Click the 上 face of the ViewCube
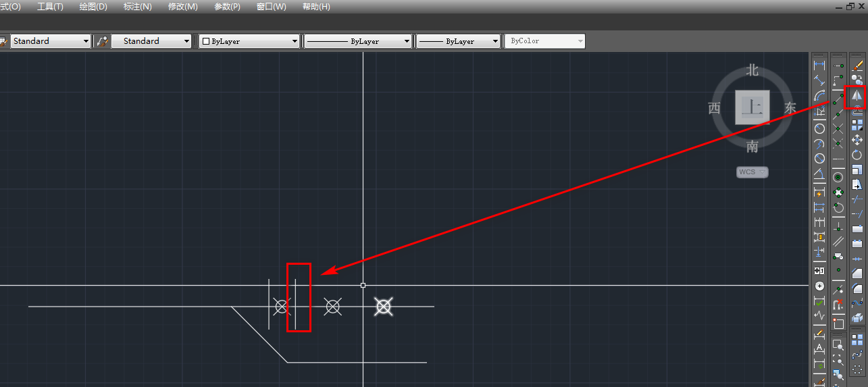868x387 pixels. 752,107
